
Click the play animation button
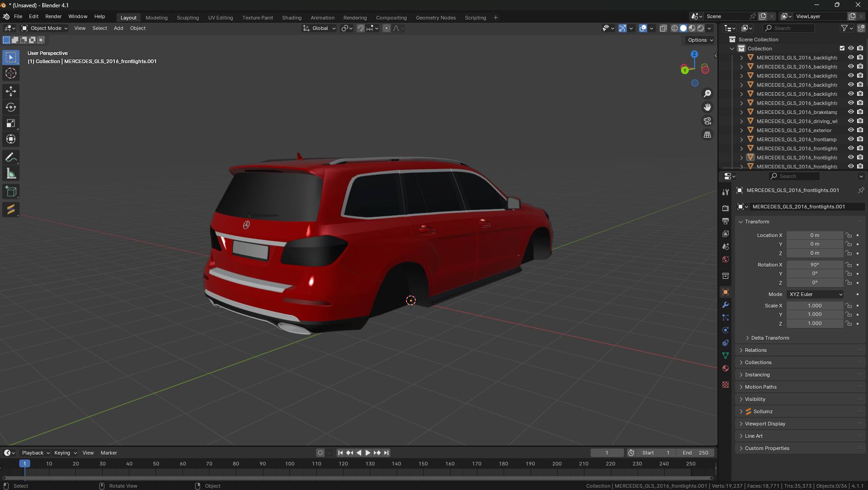coord(368,453)
